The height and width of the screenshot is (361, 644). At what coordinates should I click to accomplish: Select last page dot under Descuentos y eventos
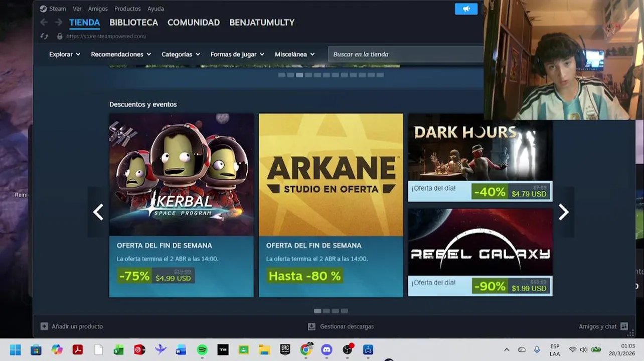345,311
